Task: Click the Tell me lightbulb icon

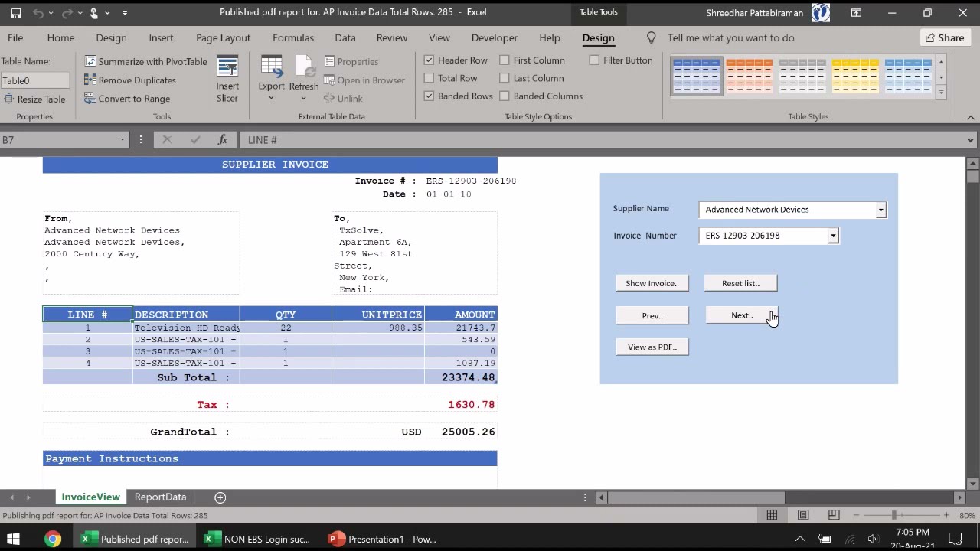Action: (652, 37)
